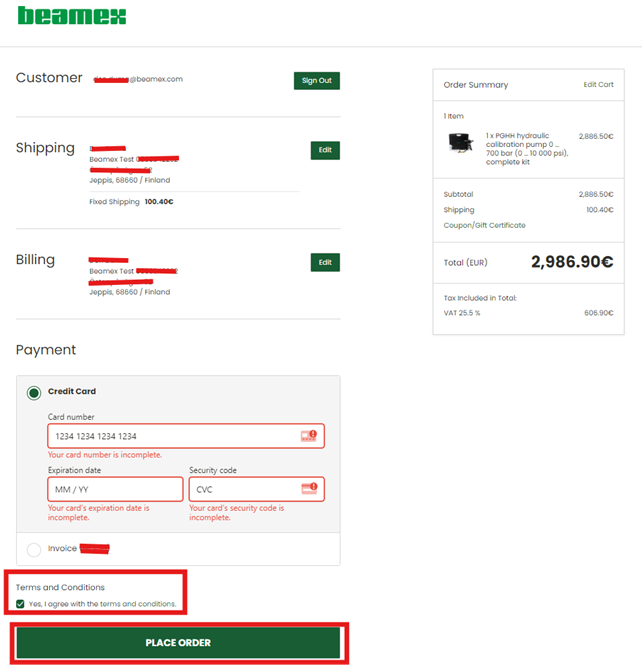Viewport: 642px width, 665px height.
Task: Click the Beamex logo
Action: tap(72, 16)
